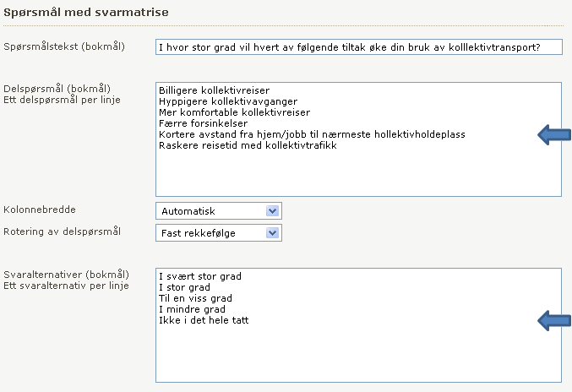Open the Kolonnebredde dropdown arrow

click(273, 211)
